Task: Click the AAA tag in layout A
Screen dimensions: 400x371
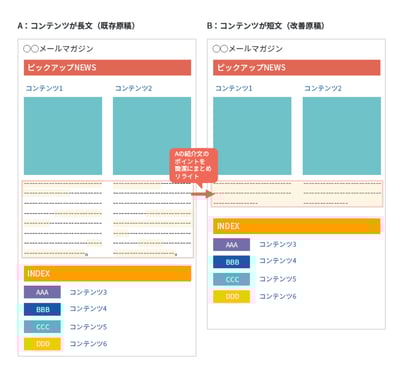Action: pos(42,292)
